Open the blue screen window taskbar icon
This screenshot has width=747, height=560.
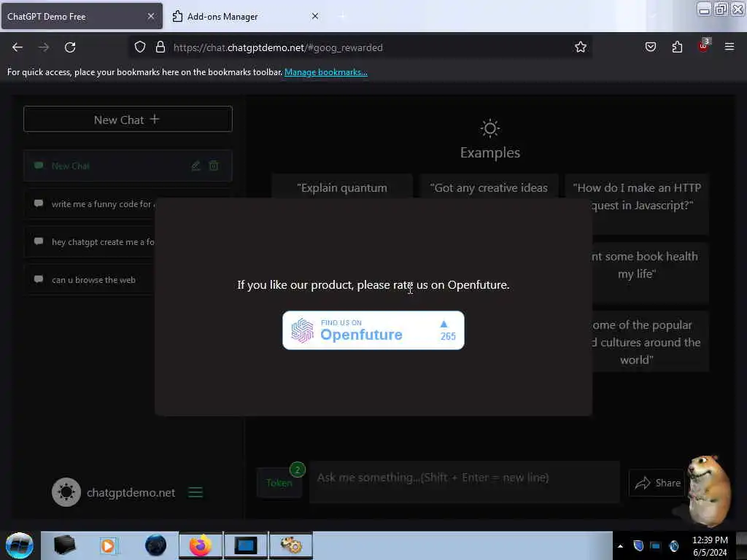246,545
